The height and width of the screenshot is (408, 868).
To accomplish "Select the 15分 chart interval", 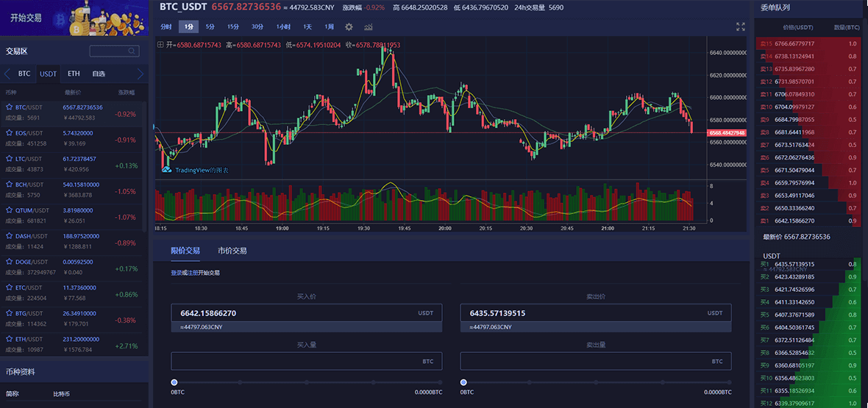I will [x=233, y=26].
